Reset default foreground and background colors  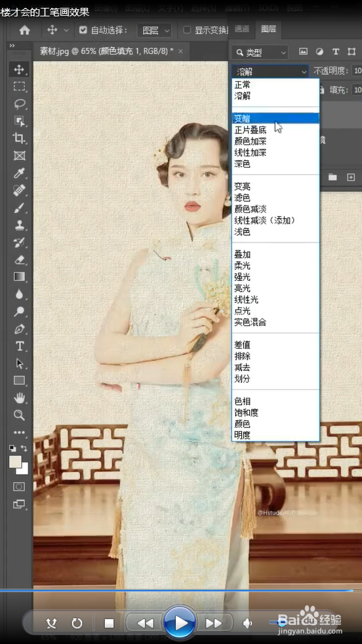[12, 449]
